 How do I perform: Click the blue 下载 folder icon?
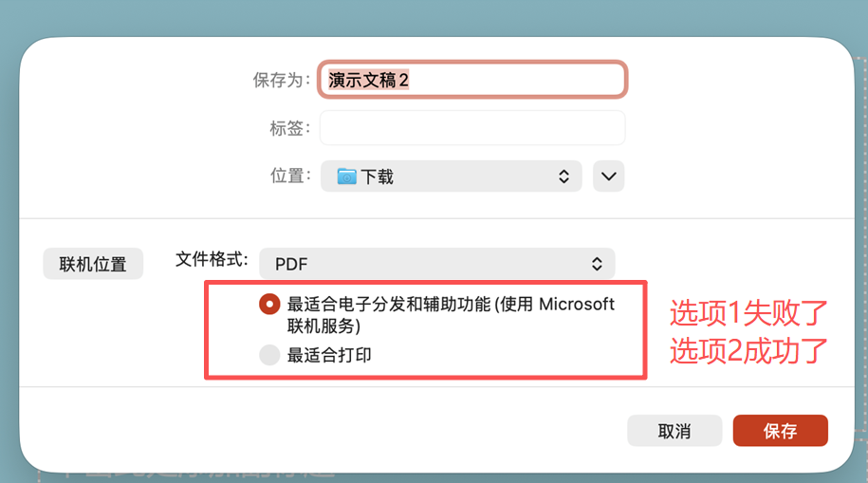(346, 176)
